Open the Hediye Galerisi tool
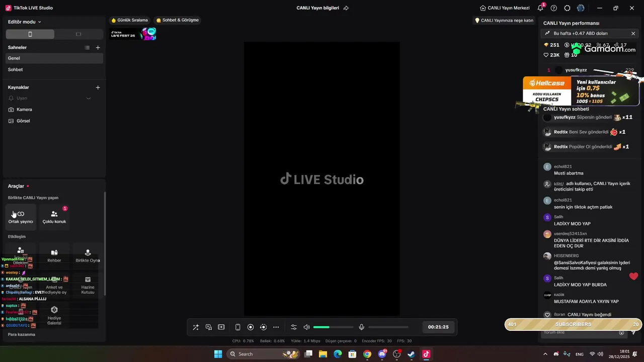 point(54,316)
